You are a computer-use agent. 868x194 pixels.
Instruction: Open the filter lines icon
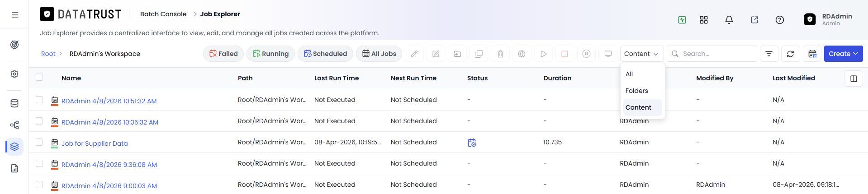pos(769,54)
